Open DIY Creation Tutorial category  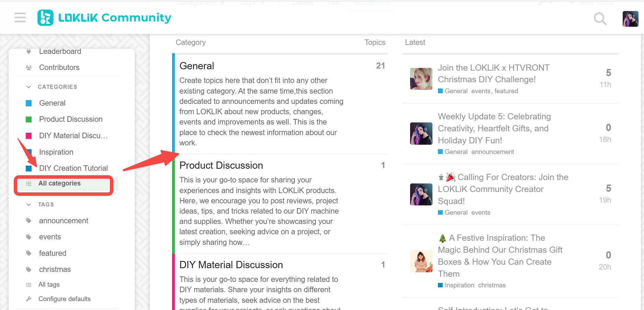pos(74,168)
